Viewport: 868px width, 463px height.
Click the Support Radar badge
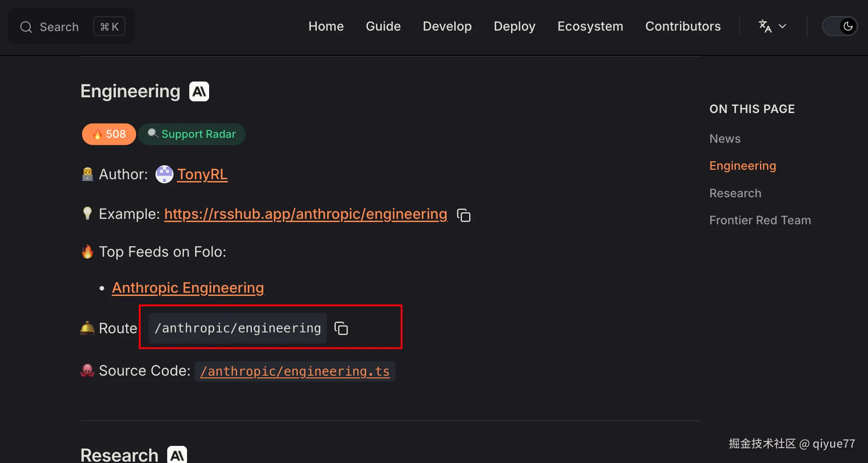click(192, 134)
